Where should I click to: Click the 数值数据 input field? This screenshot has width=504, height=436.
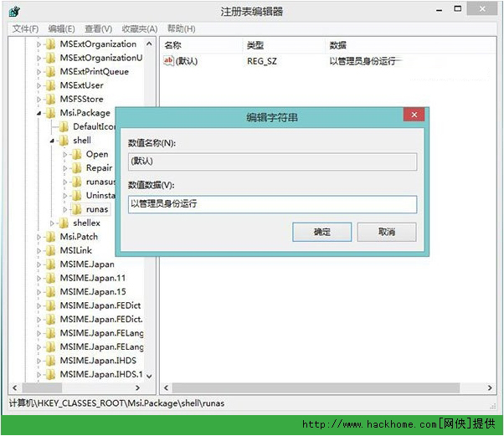(272, 204)
